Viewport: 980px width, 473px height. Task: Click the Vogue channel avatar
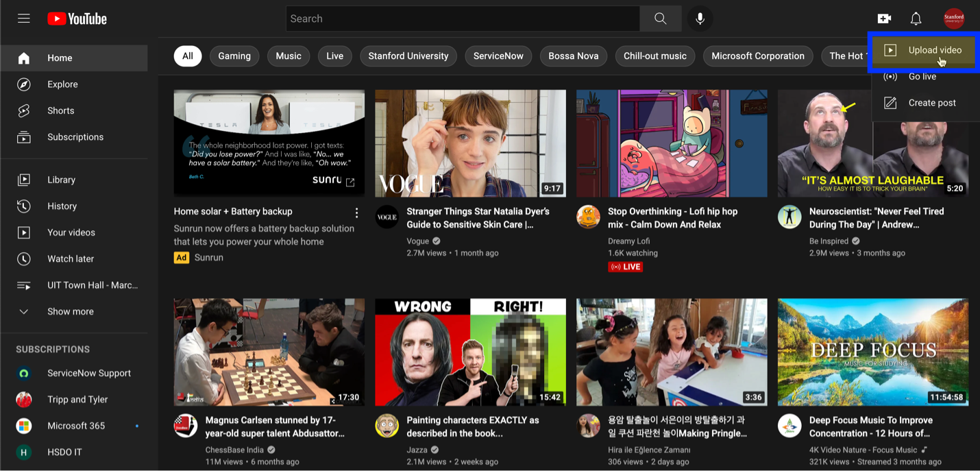point(387,217)
